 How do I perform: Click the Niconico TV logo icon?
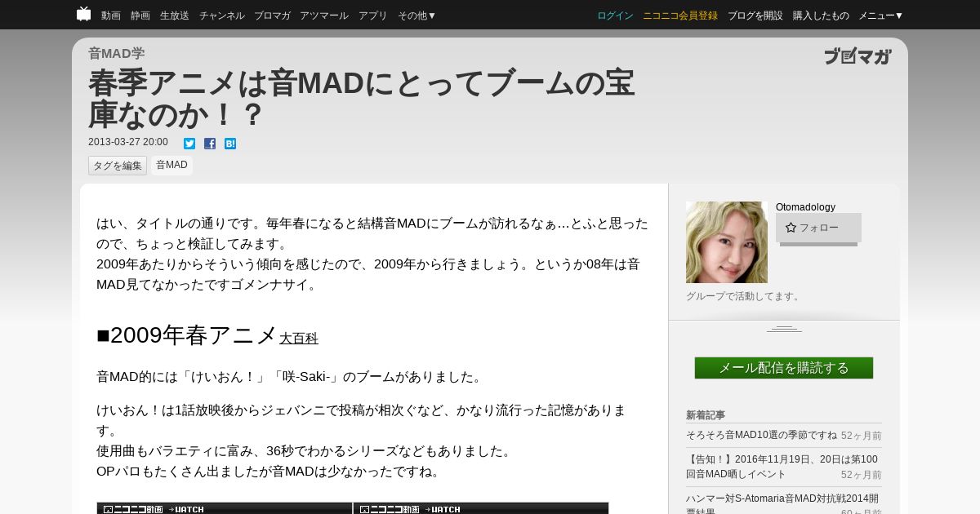(x=83, y=14)
